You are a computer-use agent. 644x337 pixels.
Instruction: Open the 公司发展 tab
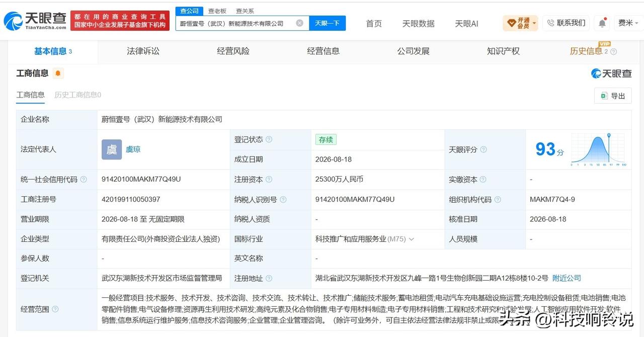(413, 51)
